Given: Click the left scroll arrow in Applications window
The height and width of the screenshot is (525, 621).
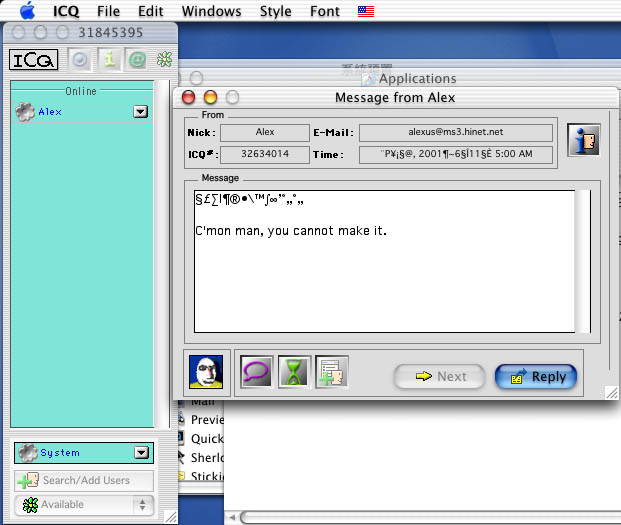Looking at the screenshot, I should 232,517.
